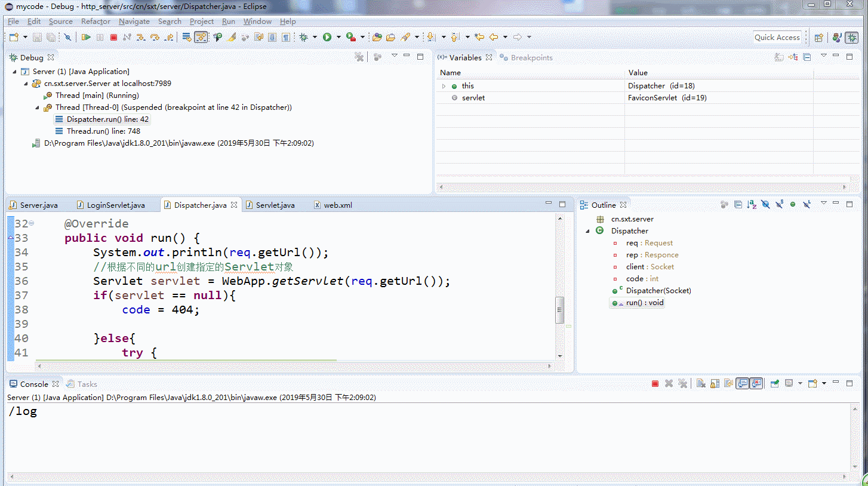Switch to web.xml editor tab

(x=333, y=205)
